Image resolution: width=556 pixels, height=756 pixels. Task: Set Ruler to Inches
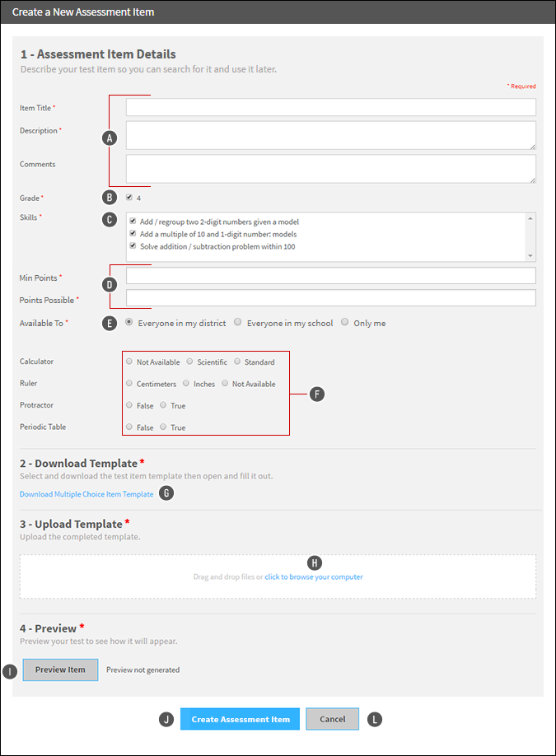[x=186, y=383]
